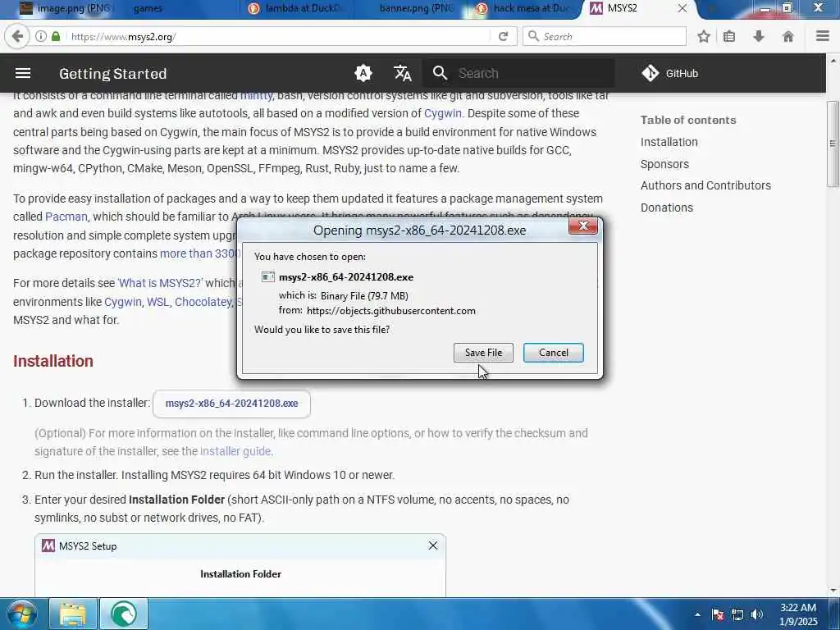This screenshot has width=840, height=630.
Task: Close the Opening msys2 dialog with X
Action: point(583,226)
